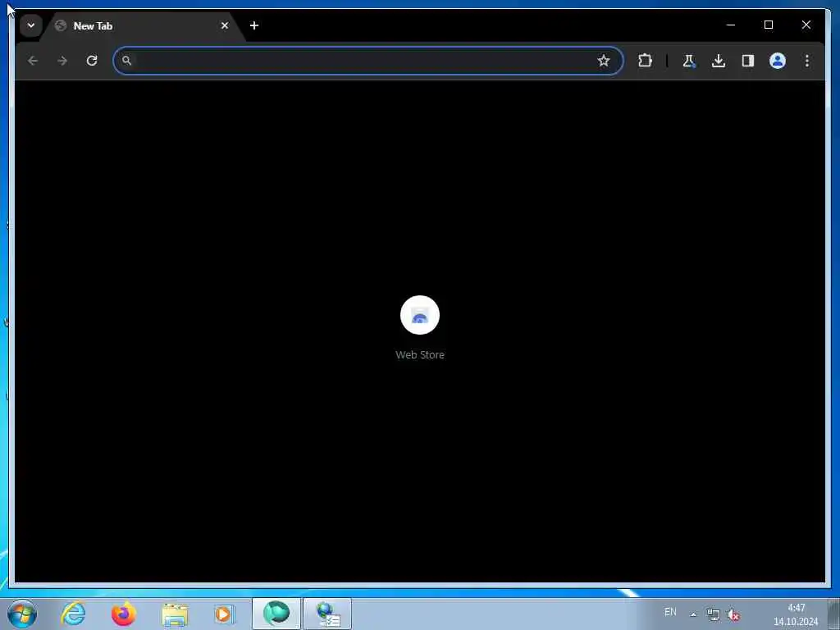Close the New Tab tab

tap(225, 25)
